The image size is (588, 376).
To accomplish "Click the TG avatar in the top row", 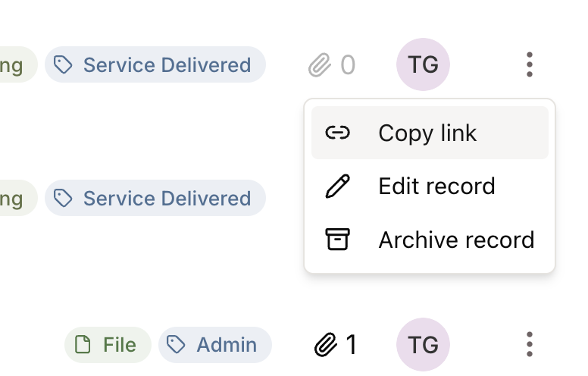I will [423, 64].
